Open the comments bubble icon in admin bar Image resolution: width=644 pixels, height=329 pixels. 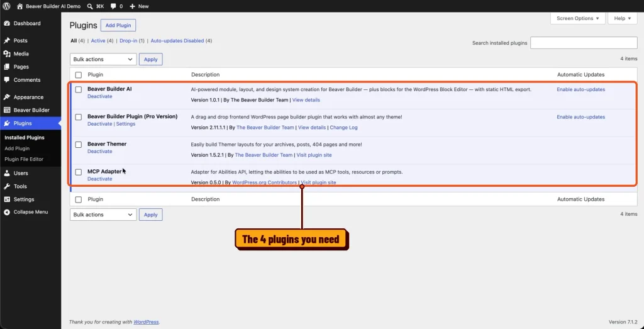tap(113, 6)
